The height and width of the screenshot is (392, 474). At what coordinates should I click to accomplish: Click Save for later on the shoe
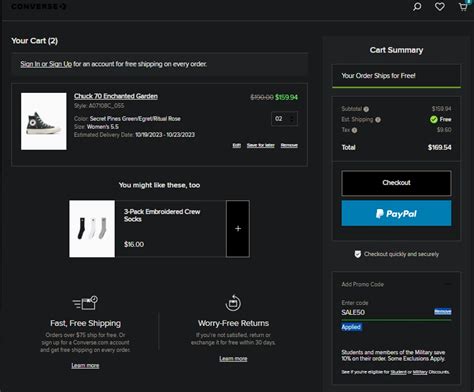click(261, 145)
